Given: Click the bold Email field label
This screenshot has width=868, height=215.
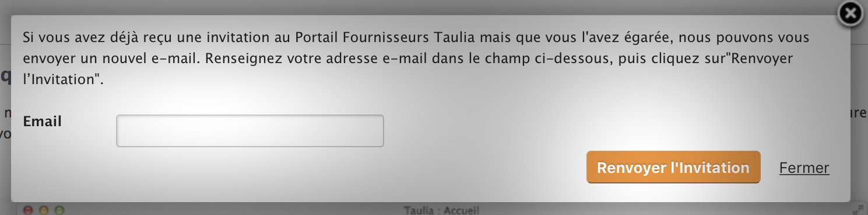Looking at the screenshot, I should click(42, 122).
